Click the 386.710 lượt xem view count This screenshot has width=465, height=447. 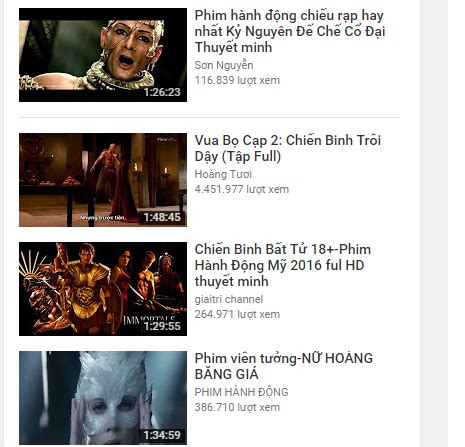237,407
